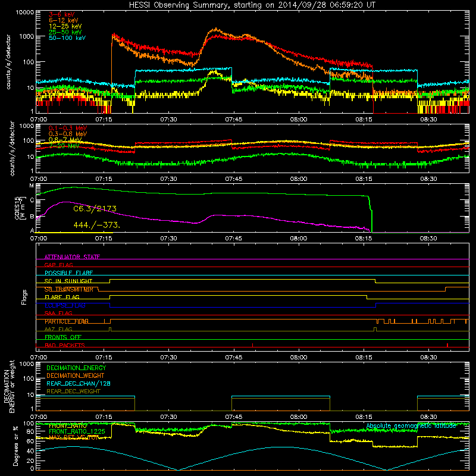
Task: Select the PARTICLE_FLAG label
Action: (x=67, y=321)
